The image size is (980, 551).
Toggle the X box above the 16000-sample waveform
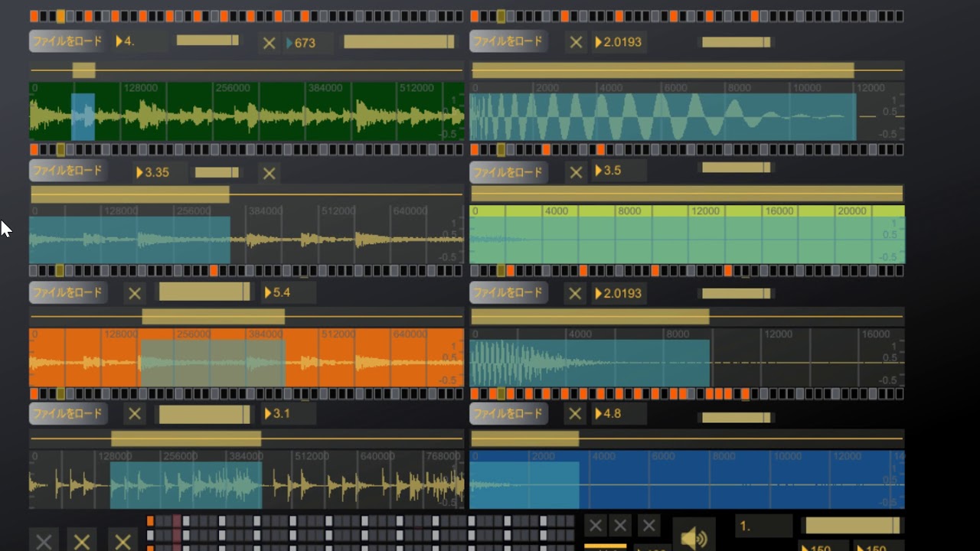575,293
